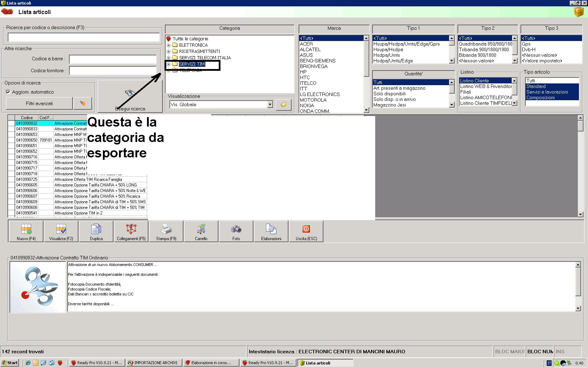This screenshot has height=368, width=588.
Task: Click the article image thumbnail in detail panel
Action: tap(38, 287)
